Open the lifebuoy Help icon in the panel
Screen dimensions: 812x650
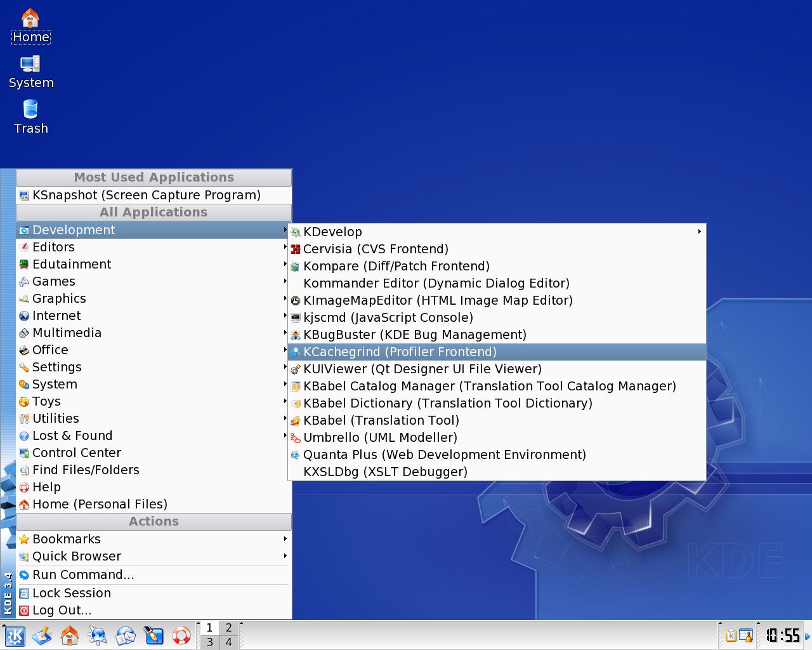[181, 635]
